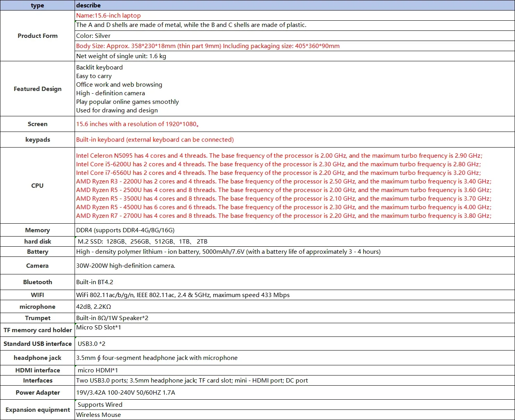The width and height of the screenshot is (515, 420).
Task: Select the 'Color: Silver' cell
Action: (295, 36)
